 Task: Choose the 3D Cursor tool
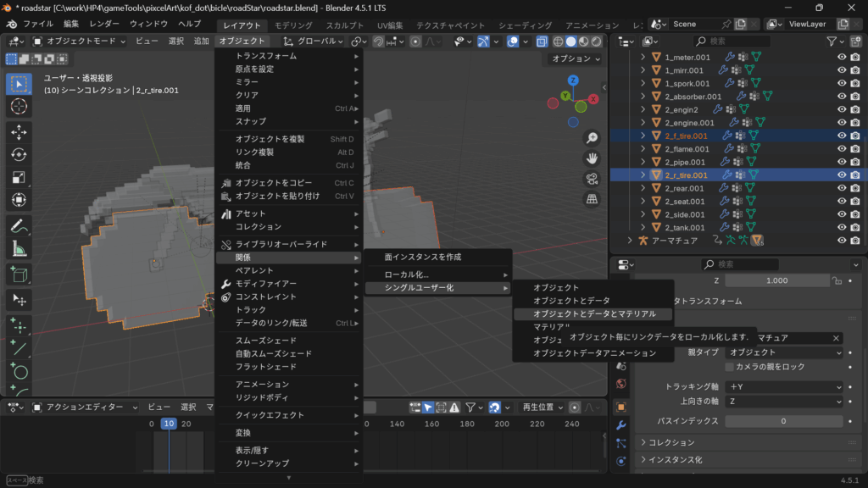point(19,106)
